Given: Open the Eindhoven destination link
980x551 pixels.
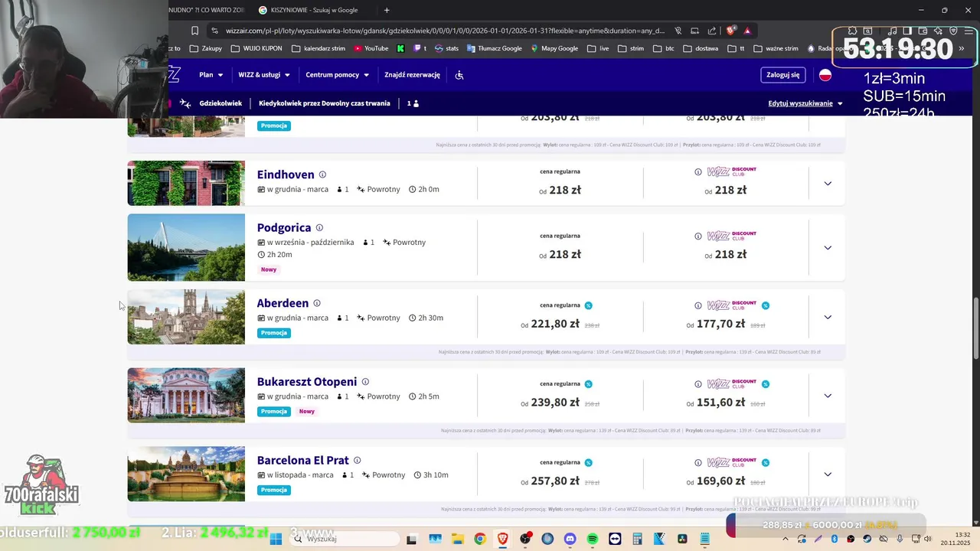Looking at the screenshot, I should pos(286,174).
